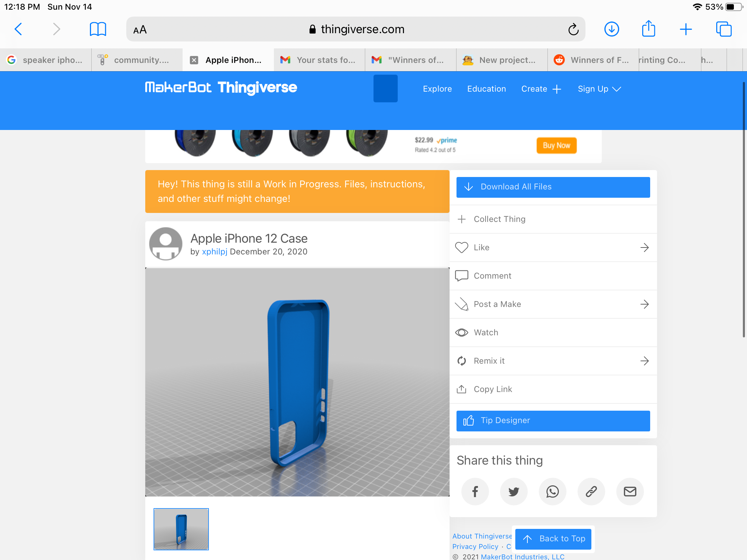Share via Facebook icon
The height and width of the screenshot is (560, 747).
(x=475, y=491)
